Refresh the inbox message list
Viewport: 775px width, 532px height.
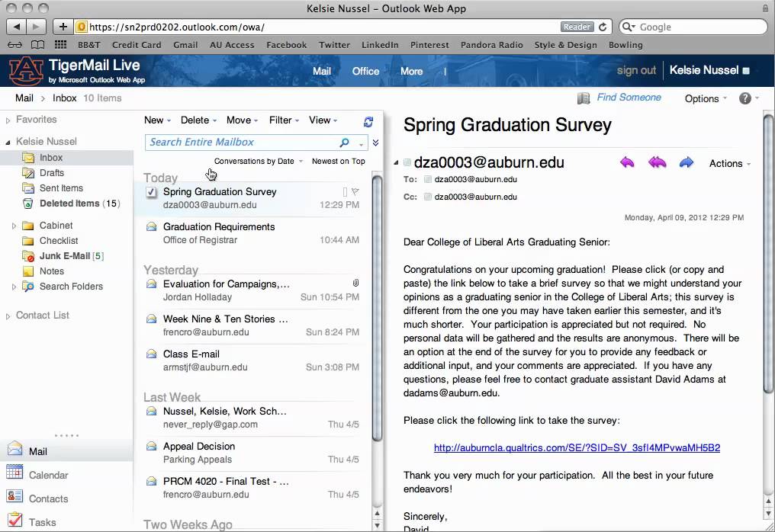pos(368,121)
